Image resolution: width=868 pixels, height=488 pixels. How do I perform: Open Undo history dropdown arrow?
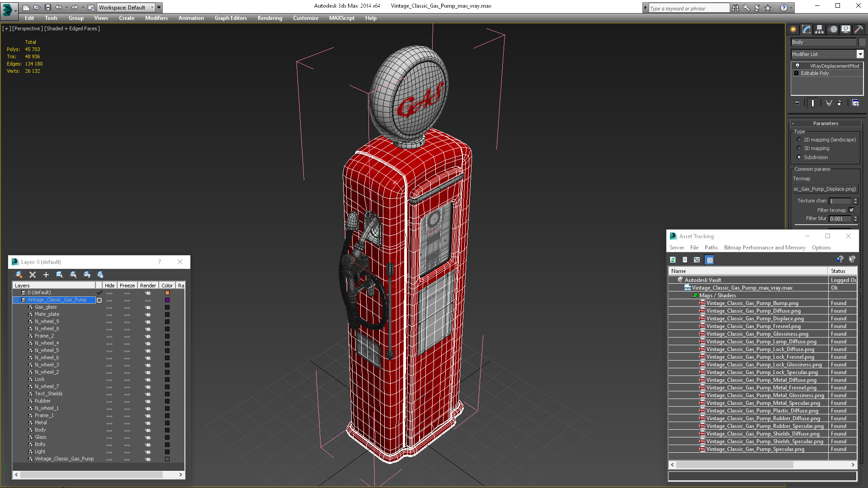click(66, 8)
